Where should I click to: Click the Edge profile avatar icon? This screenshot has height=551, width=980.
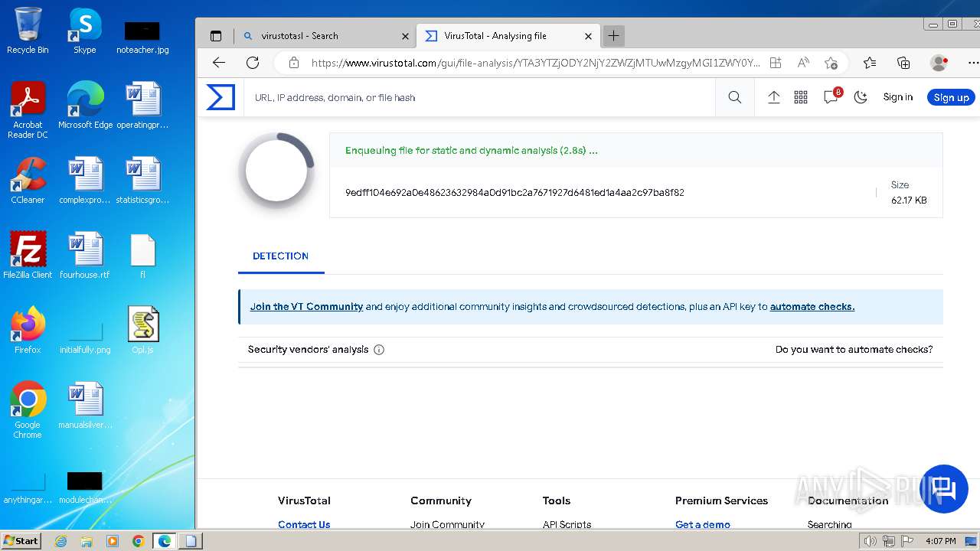(939, 63)
